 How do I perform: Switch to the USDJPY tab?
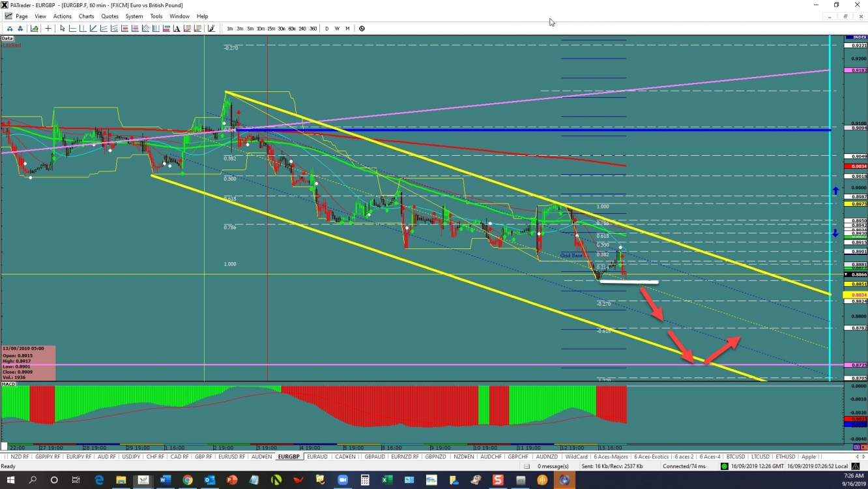point(131,457)
